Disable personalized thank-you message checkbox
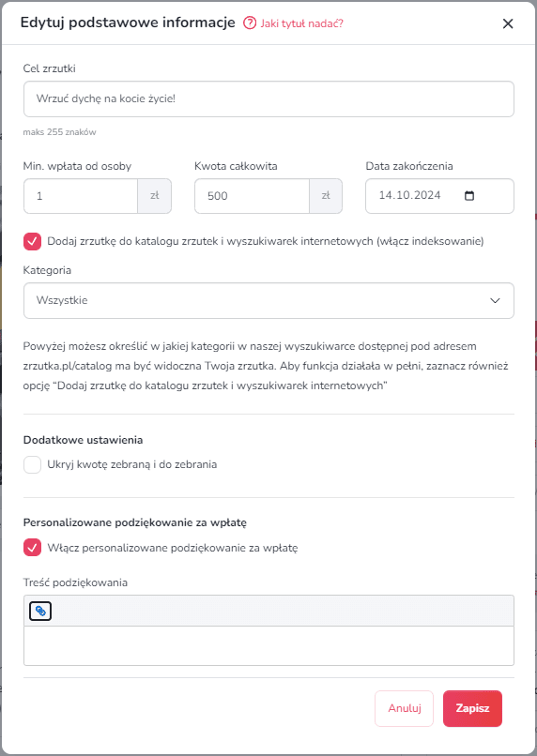 click(32, 548)
